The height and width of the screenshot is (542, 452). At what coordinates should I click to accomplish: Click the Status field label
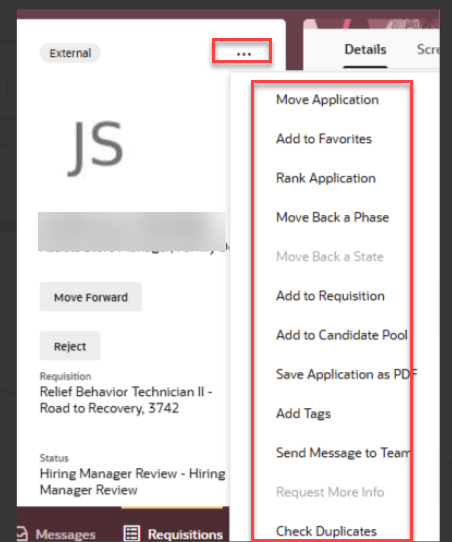(x=54, y=458)
